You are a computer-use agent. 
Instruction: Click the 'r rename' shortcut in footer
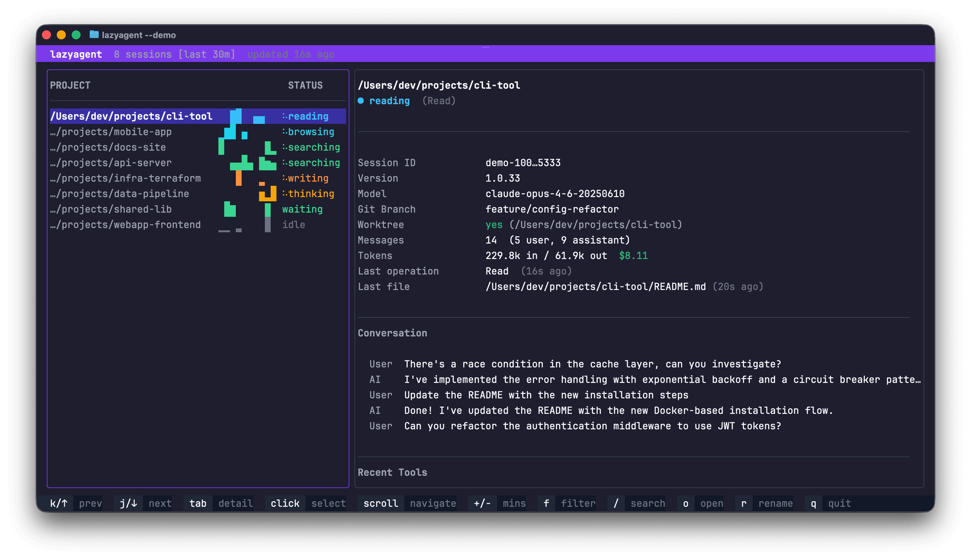[764, 503]
